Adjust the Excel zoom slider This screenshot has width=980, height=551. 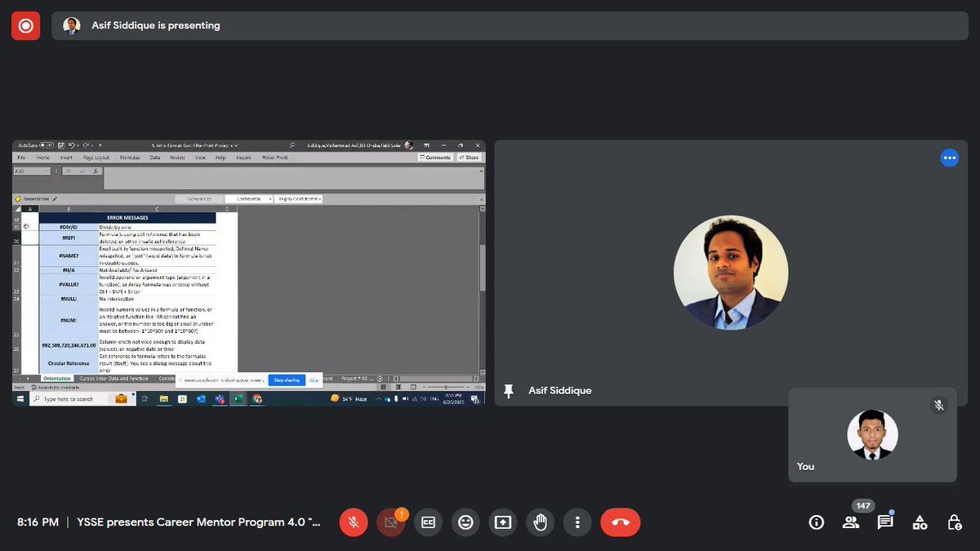point(446,387)
